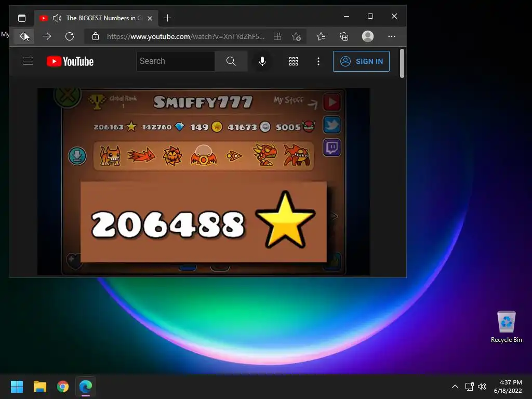Pause the Smiffy777 video player

click(x=204, y=182)
